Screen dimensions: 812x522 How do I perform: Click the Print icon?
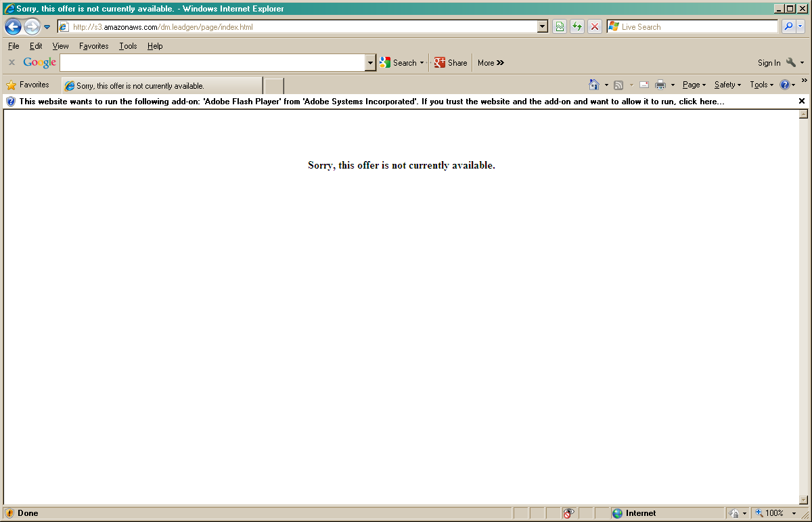point(660,85)
